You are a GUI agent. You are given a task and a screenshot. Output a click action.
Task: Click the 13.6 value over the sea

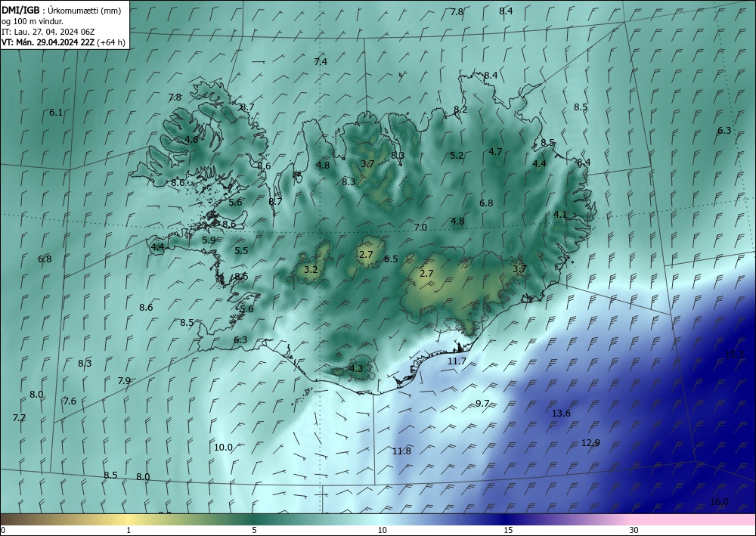(561, 414)
